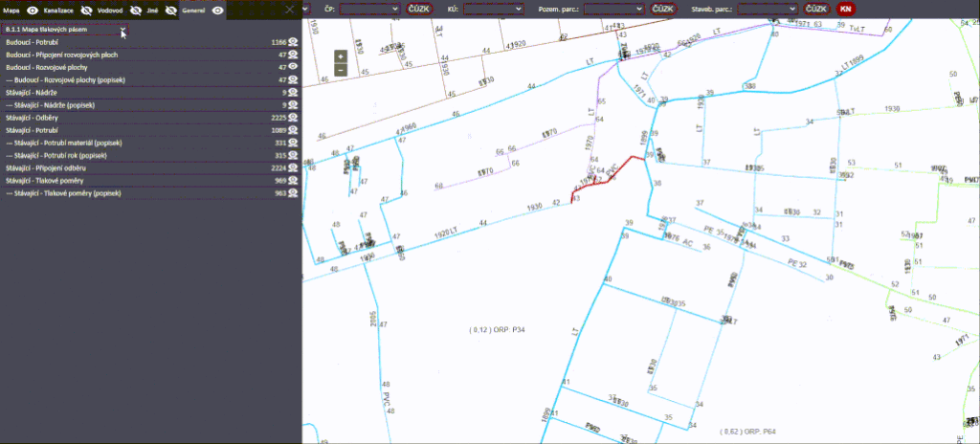Toggle visibility of the Mapa layer group
This screenshot has width=980, height=444.
pyautogui.click(x=32, y=9)
